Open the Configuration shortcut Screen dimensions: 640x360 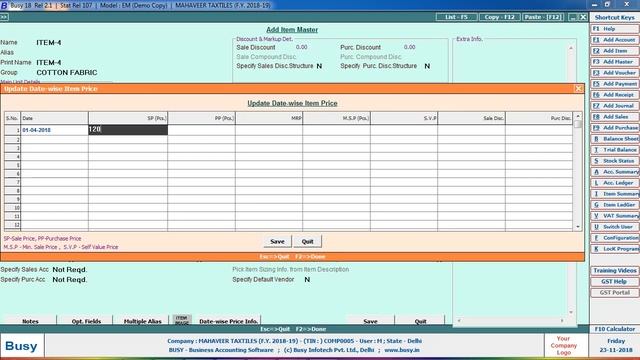tap(615, 238)
